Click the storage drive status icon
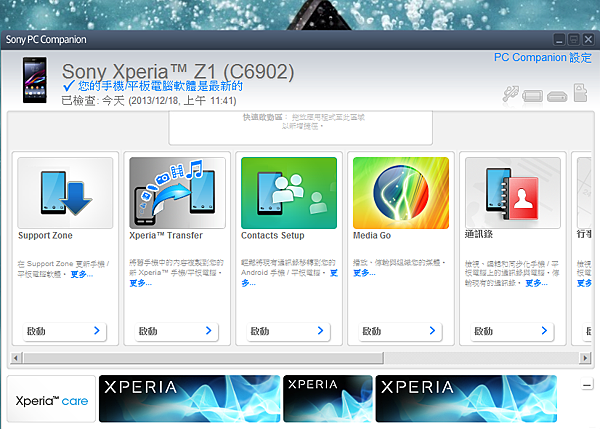 click(557, 96)
